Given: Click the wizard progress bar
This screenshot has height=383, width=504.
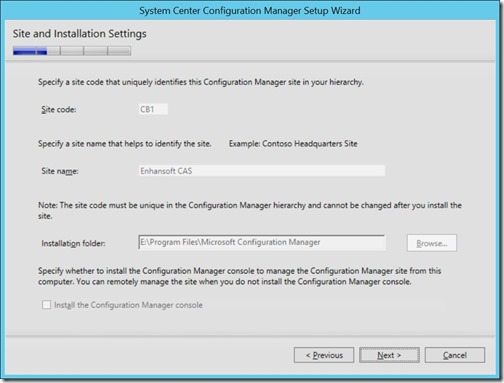Looking at the screenshot, I should [x=72, y=51].
